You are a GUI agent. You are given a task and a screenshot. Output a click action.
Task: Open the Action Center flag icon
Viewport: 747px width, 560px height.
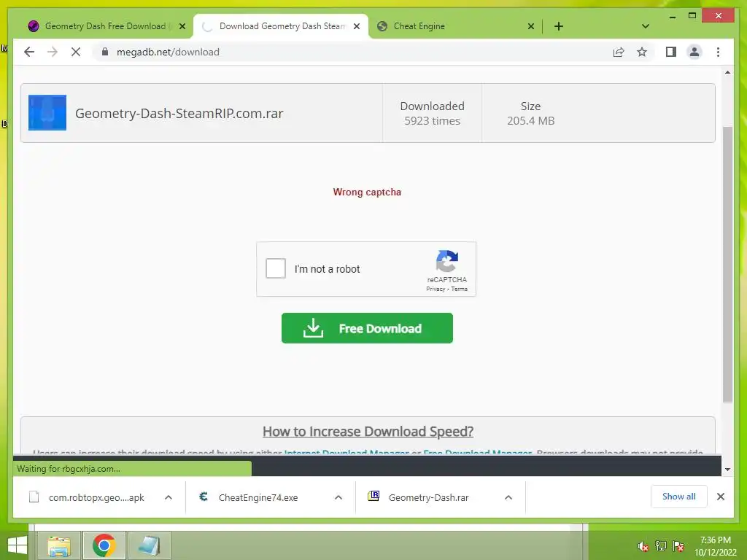coord(678,546)
